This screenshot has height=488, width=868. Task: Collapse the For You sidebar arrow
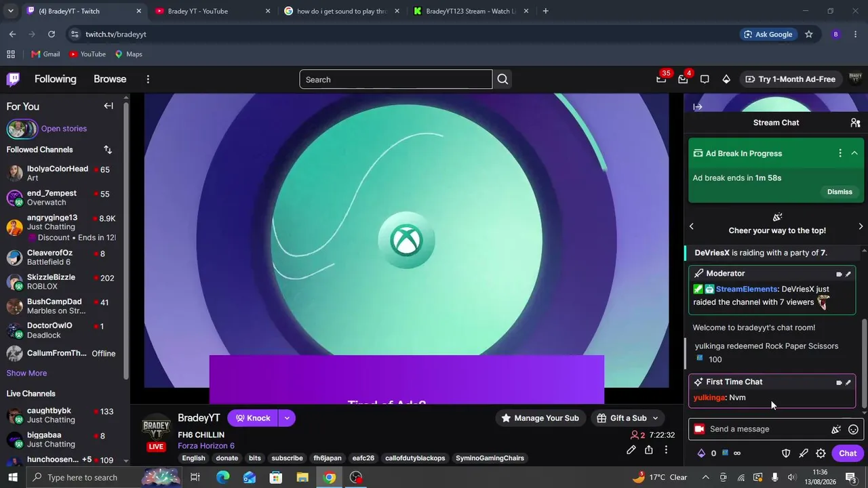click(108, 106)
